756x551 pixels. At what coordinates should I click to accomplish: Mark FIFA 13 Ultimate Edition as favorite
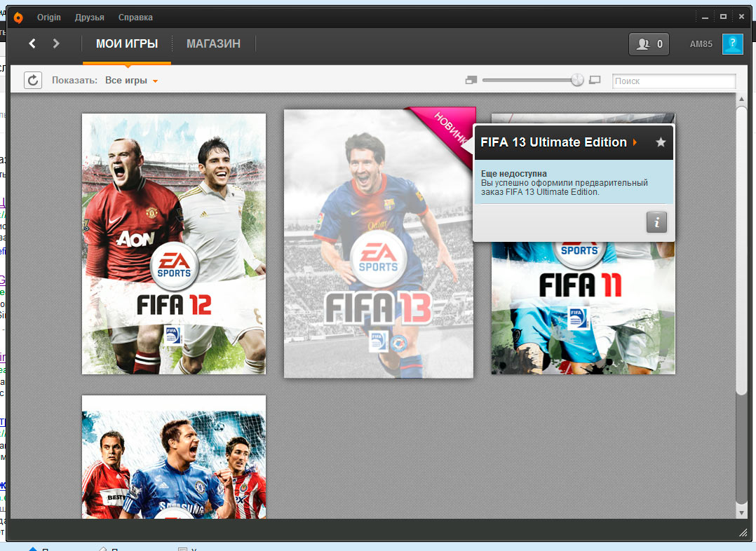(661, 142)
